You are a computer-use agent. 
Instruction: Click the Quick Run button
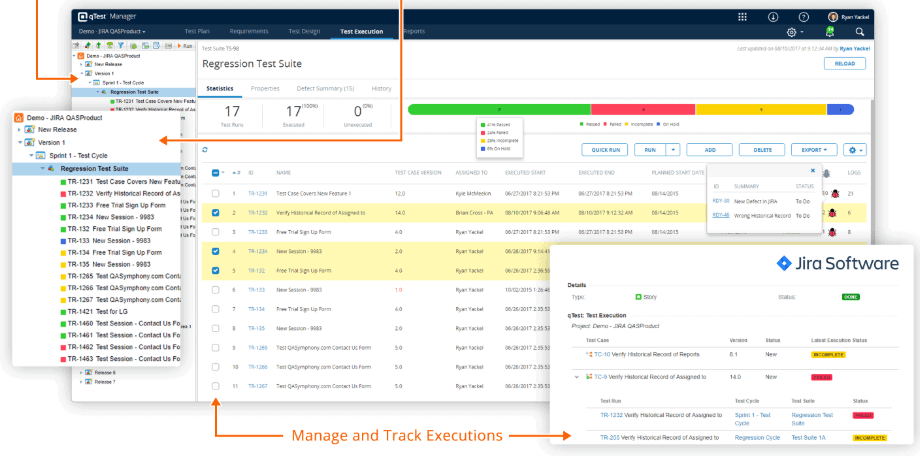tap(605, 150)
